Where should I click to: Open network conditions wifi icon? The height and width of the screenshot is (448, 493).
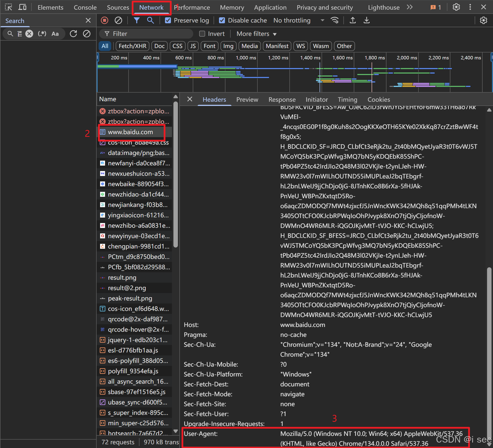[335, 20]
